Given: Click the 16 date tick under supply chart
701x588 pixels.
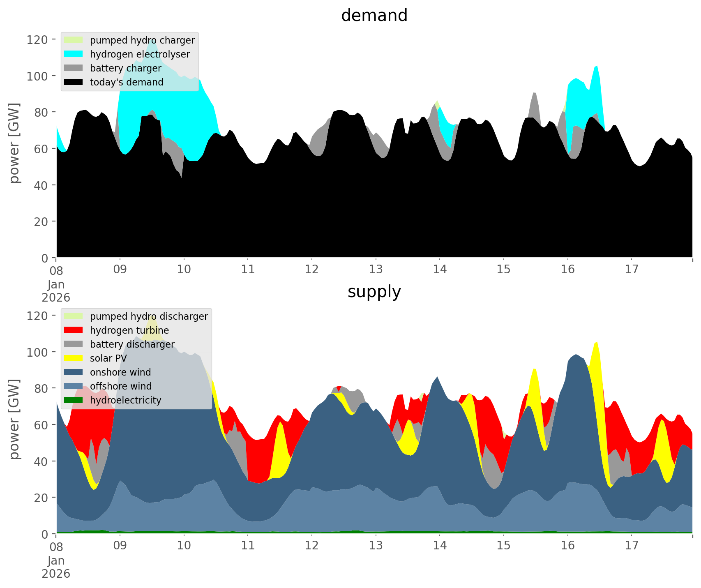Looking at the screenshot, I should (x=567, y=546).
